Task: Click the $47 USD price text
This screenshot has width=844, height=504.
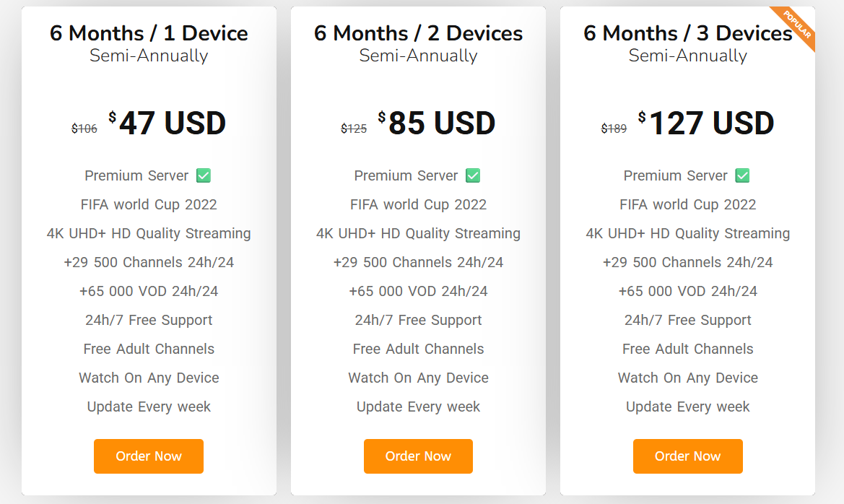Action: pos(171,123)
